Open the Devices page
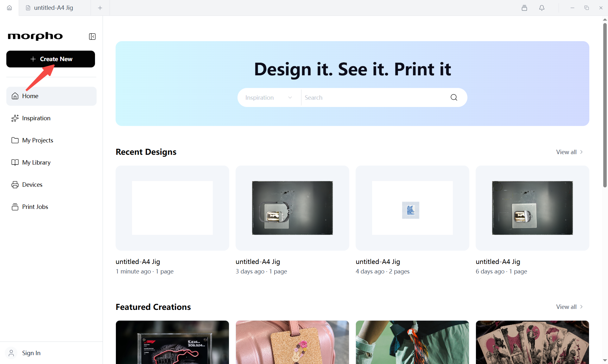The width and height of the screenshot is (608, 364). click(51, 185)
